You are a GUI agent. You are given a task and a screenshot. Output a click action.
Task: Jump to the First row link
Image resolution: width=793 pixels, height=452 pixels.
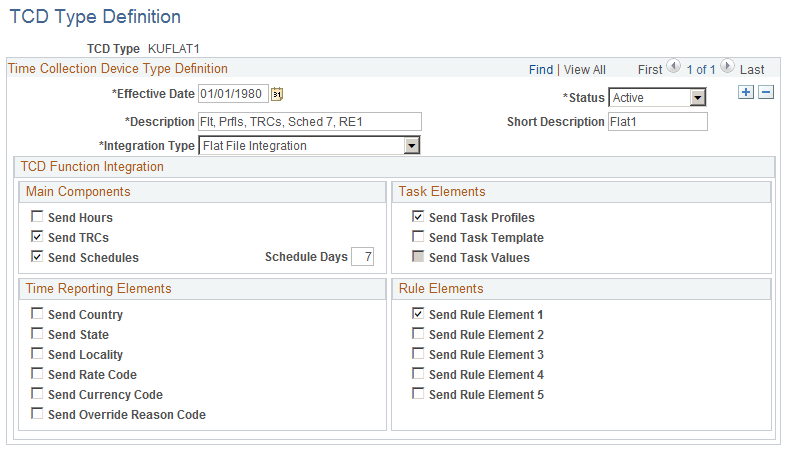point(649,70)
